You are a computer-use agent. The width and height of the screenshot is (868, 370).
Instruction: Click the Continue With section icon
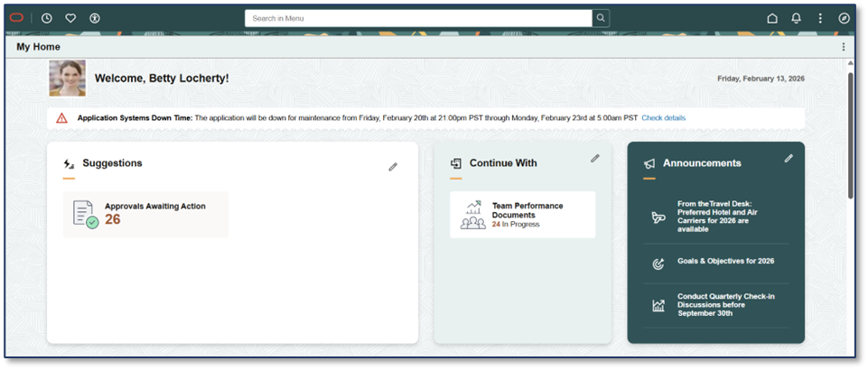click(456, 163)
